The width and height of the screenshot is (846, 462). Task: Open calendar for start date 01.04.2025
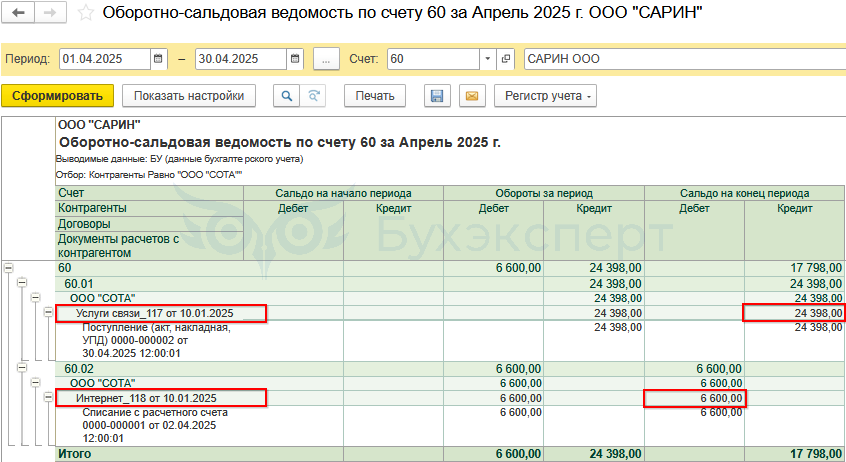pyautogui.click(x=158, y=59)
